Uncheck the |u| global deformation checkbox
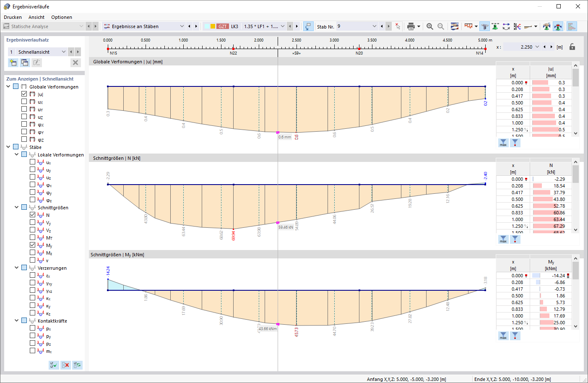This screenshot has height=383, width=588. [x=24, y=94]
